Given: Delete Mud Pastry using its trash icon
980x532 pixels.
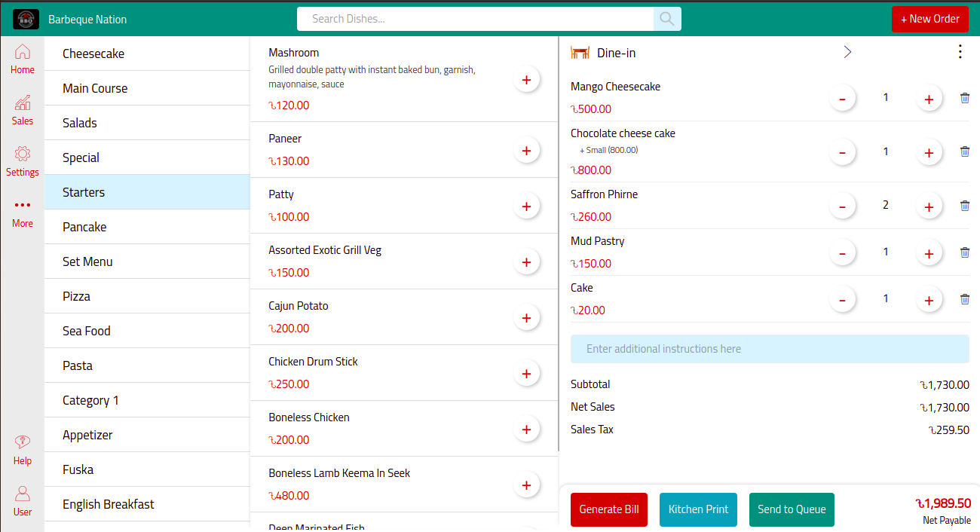Looking at the screenshot, I should [965, 252].
